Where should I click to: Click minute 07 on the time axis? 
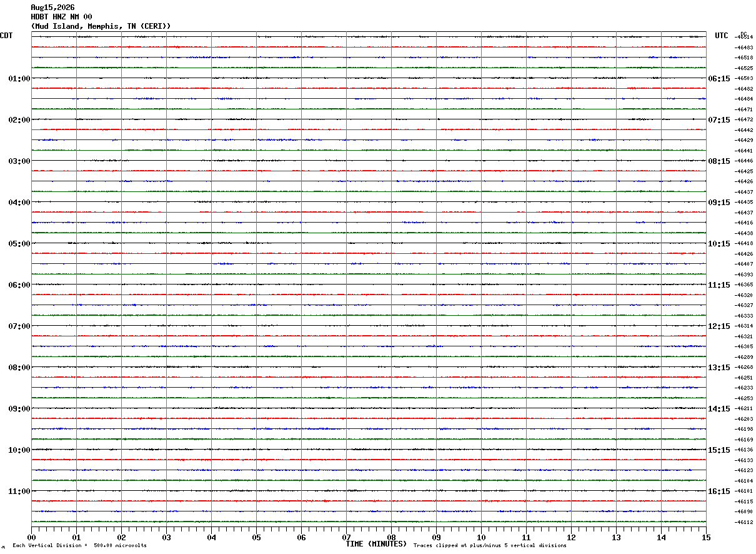coord(346,537)
